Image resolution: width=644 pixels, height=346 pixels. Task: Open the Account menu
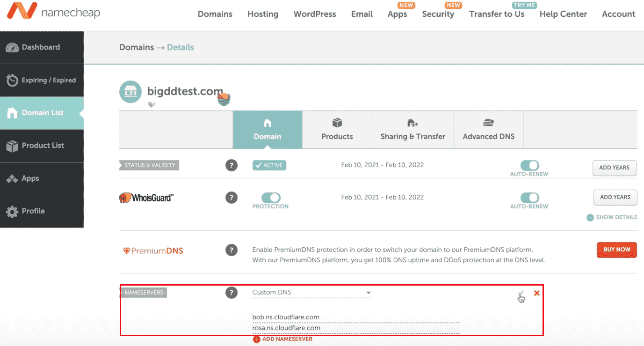pyautogui.click(x=619, y=14)
